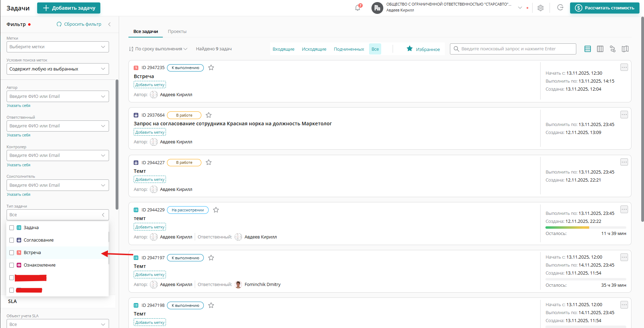Expand the organization switcher chevron
644x328 pixels.
[520, 8]
